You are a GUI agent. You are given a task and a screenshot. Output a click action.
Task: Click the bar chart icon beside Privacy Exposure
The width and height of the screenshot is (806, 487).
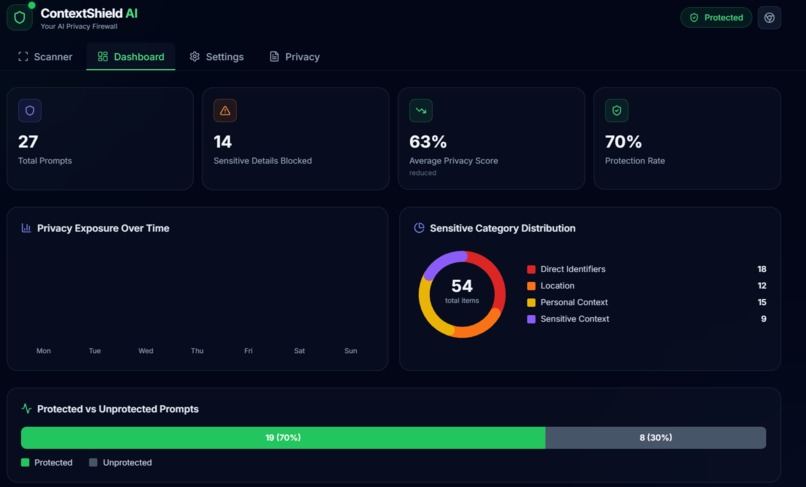26,228
